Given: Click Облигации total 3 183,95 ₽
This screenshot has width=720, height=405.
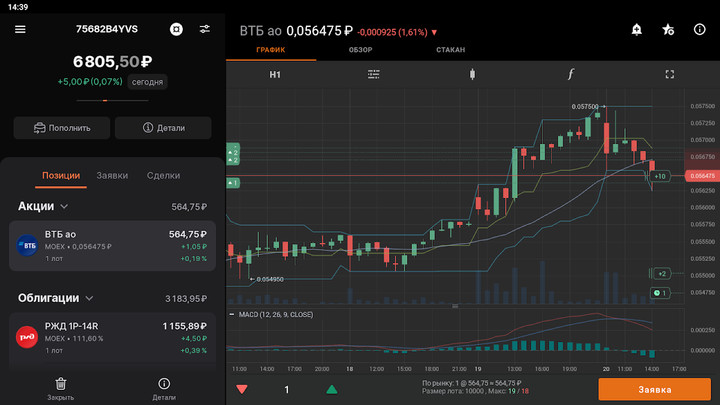Looking at the screenshot, I should pyautogui.click(x=186, y=299).
